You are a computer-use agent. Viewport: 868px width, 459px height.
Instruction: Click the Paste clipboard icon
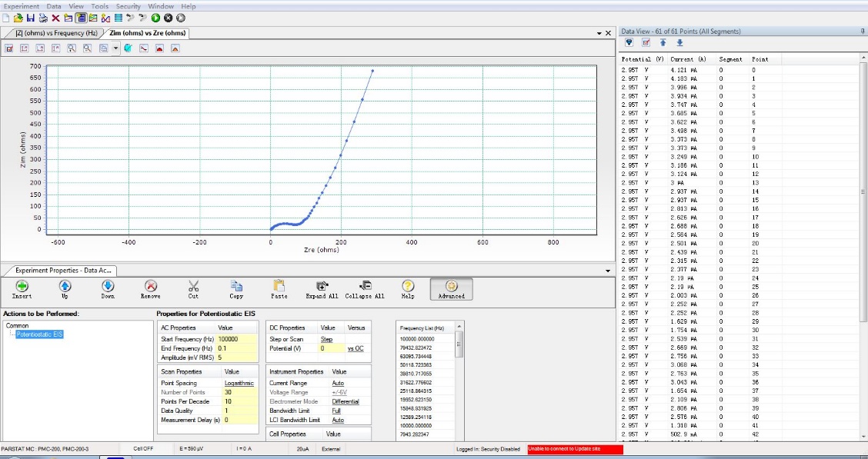click(x=279, y=289)
